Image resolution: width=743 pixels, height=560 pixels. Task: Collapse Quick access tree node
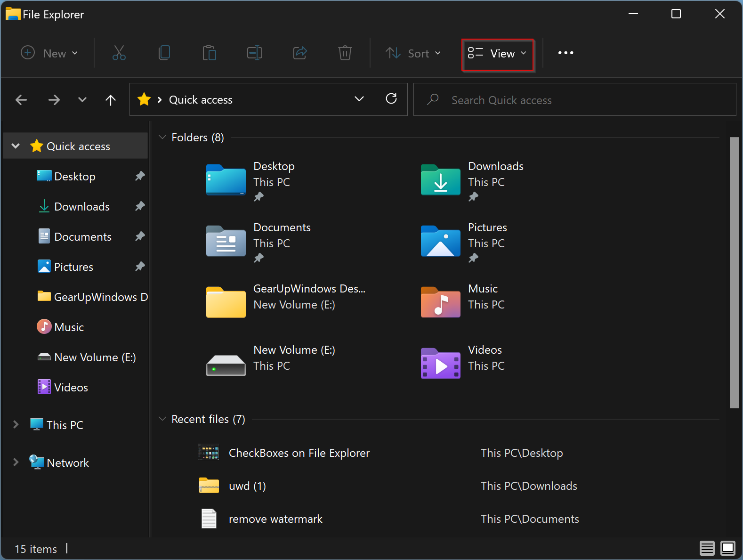point(16,146)
